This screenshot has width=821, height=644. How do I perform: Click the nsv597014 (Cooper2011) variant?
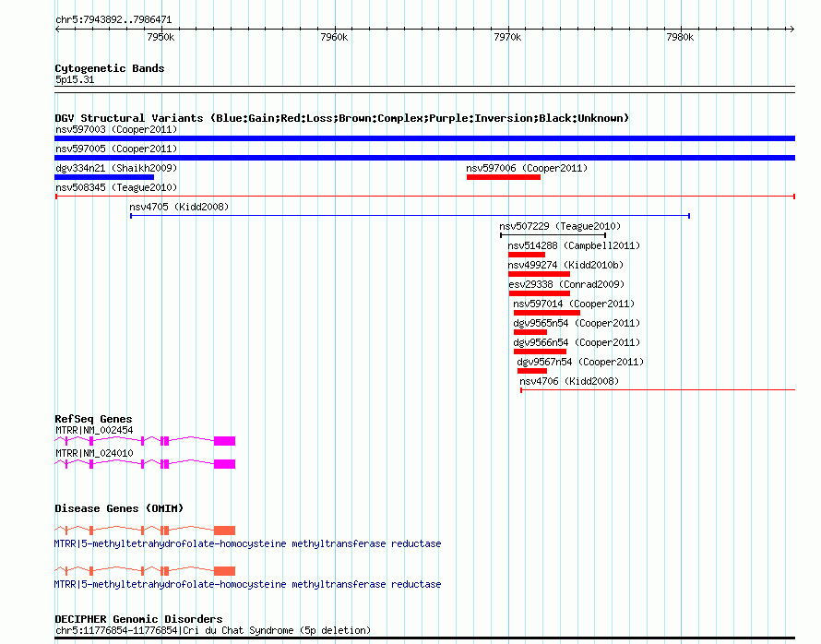click(546, 313)
